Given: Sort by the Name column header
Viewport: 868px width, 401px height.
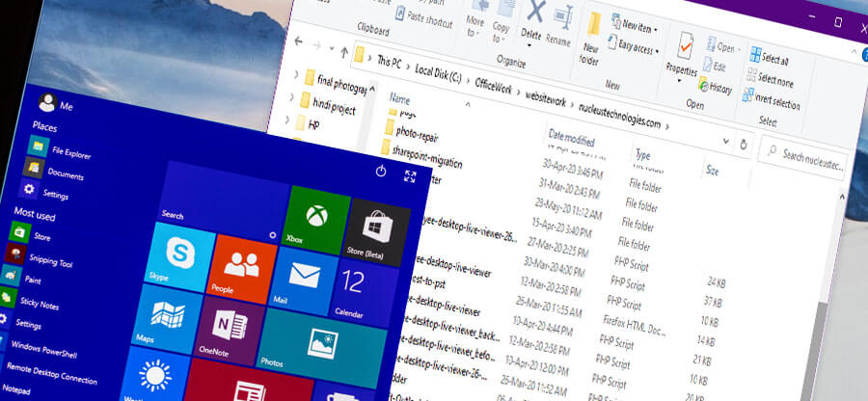Looking at the screenshot, I should click(x=399, y=98).
